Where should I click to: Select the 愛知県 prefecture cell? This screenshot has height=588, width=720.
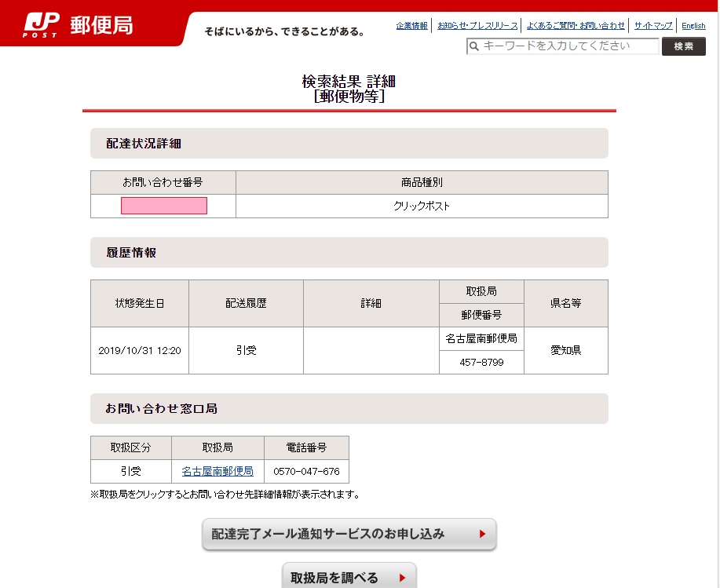566,351
